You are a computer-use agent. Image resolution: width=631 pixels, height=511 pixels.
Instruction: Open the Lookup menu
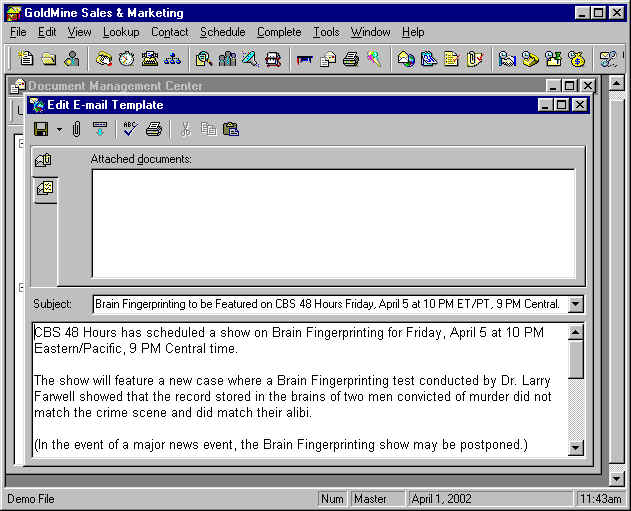coord(121,32)
